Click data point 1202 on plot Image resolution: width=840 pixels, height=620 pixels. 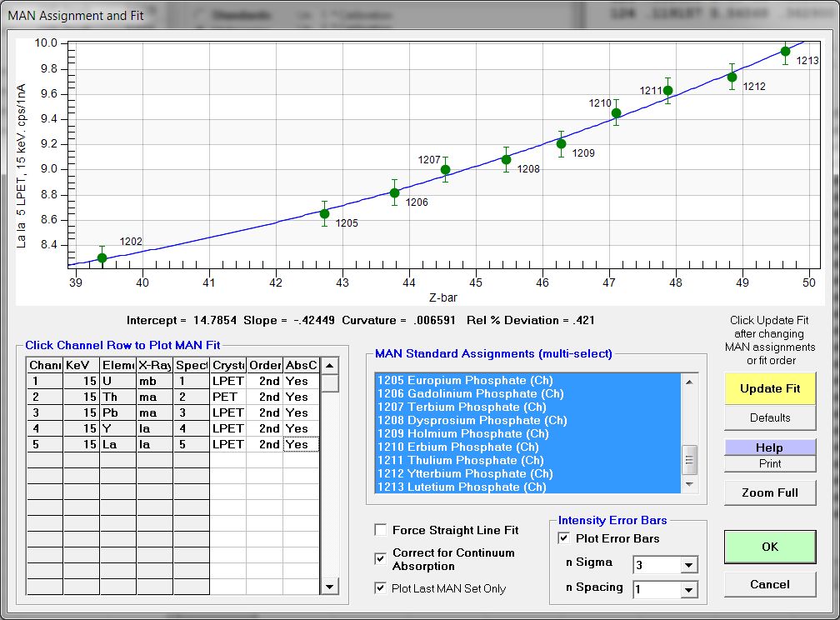pos(102,257)
